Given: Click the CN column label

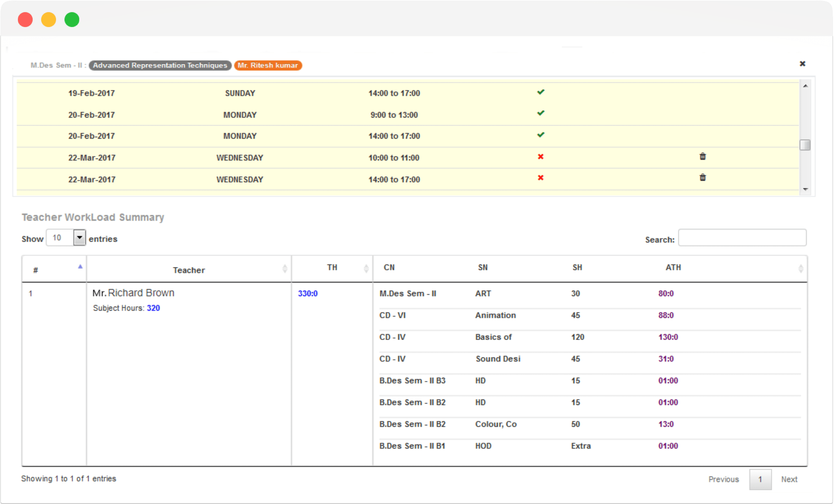Looking at the screenshot, I should [x=389, y=267].
